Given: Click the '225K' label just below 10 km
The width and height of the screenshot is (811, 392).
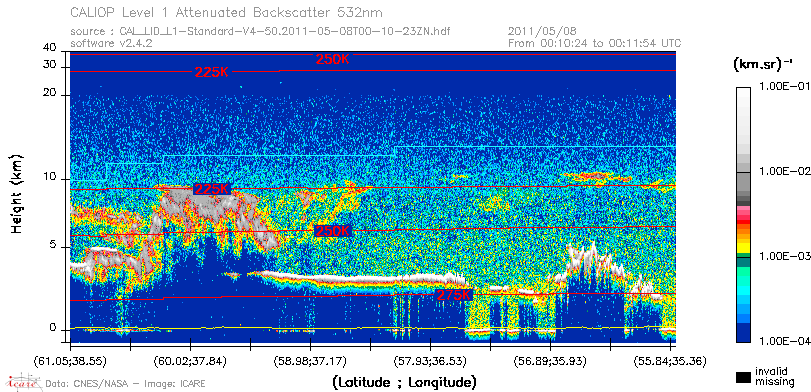Looking at the screenshot, I should click(x=212, y=189).
